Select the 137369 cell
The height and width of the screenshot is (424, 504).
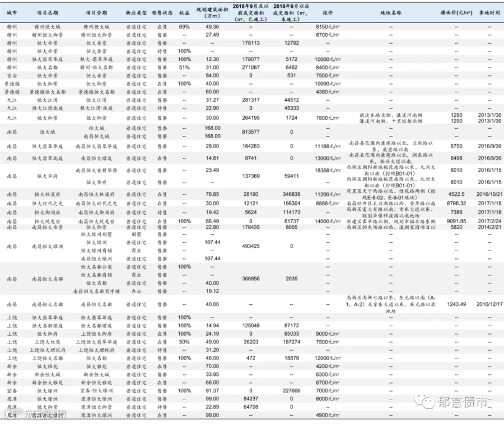pos(251,176)
